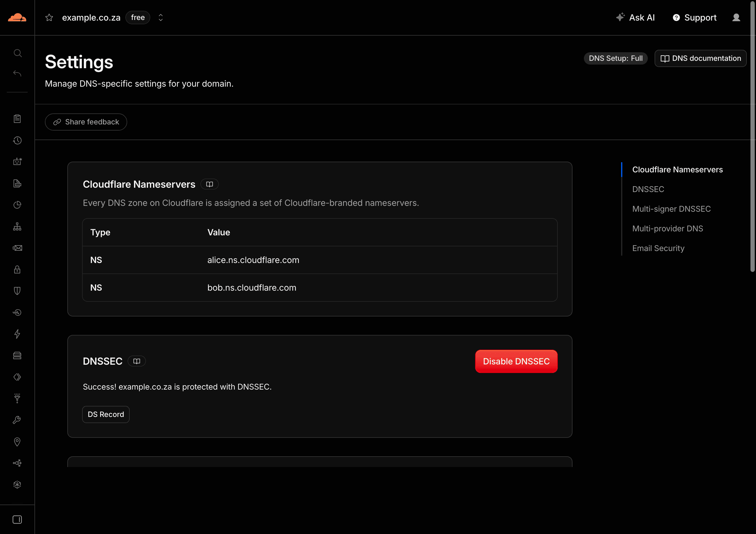
Task: Open Cloudflare Nameservers docs book icon
Action: click(209, 184)
